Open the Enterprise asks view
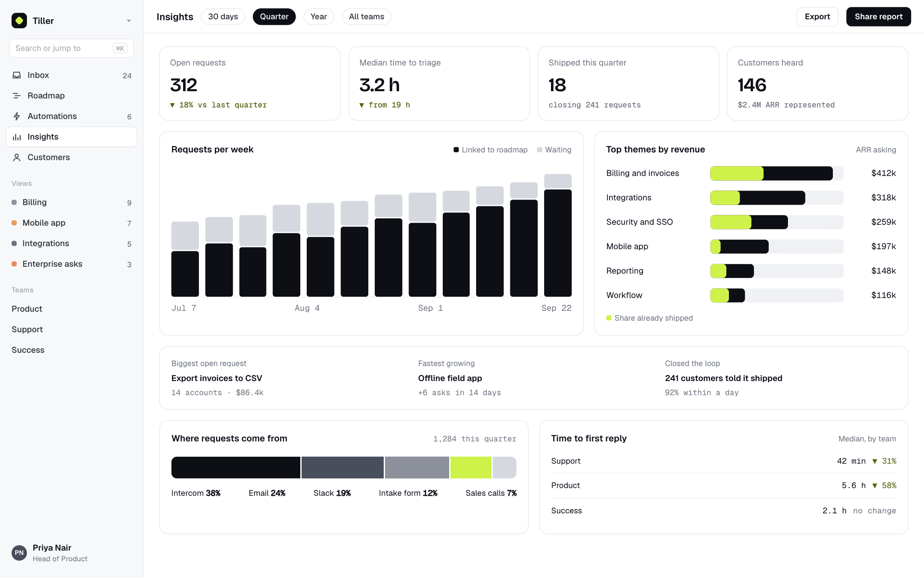Viewport: 924px width, 578px height. click(71, 264)
